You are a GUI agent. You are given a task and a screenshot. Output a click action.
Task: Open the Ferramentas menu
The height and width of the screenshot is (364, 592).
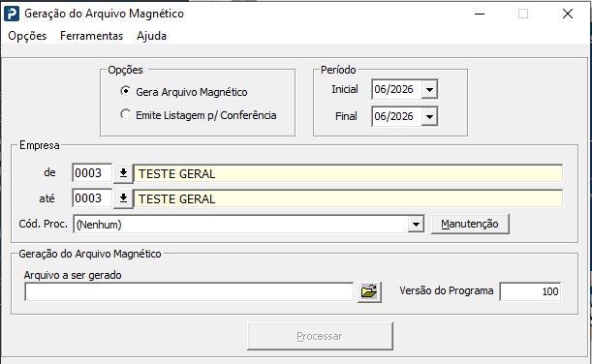92,36
